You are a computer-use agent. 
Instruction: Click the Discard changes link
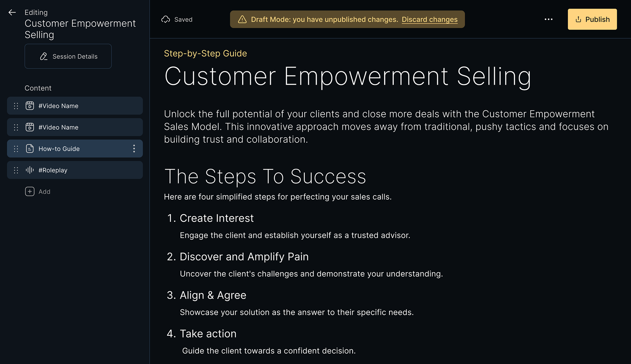point(429,19)
